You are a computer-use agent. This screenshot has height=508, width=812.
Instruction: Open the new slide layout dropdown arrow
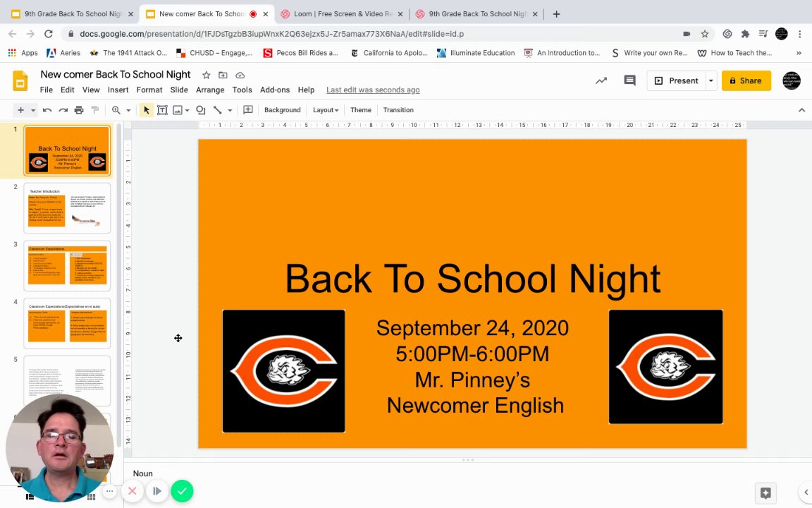(x=32, y=110)
